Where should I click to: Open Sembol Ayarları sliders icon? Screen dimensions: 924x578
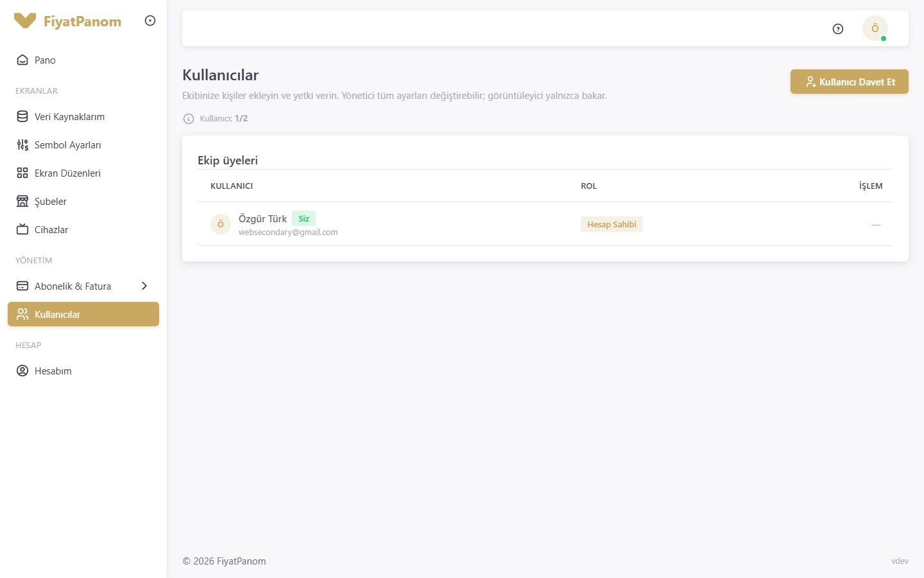pos(22,144)
